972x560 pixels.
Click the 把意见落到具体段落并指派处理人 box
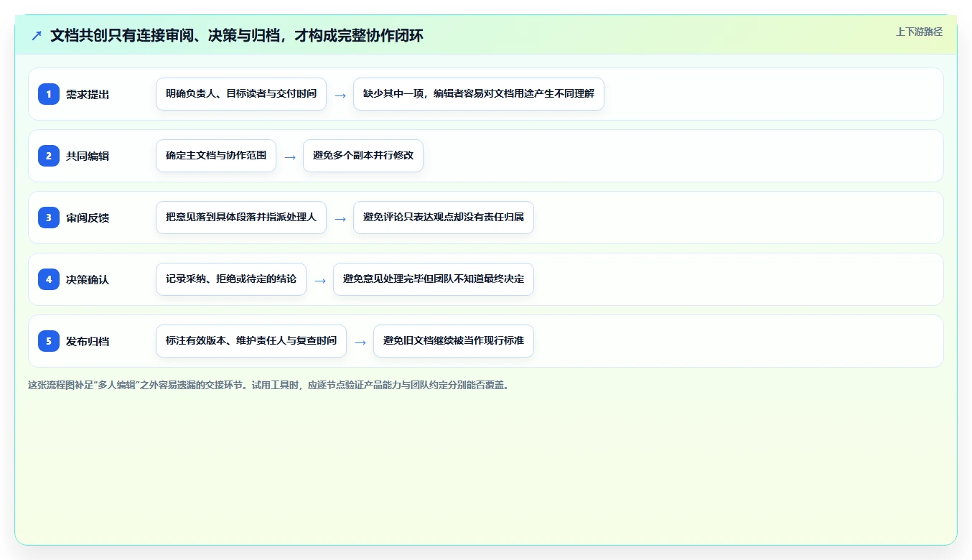(241, 218)
